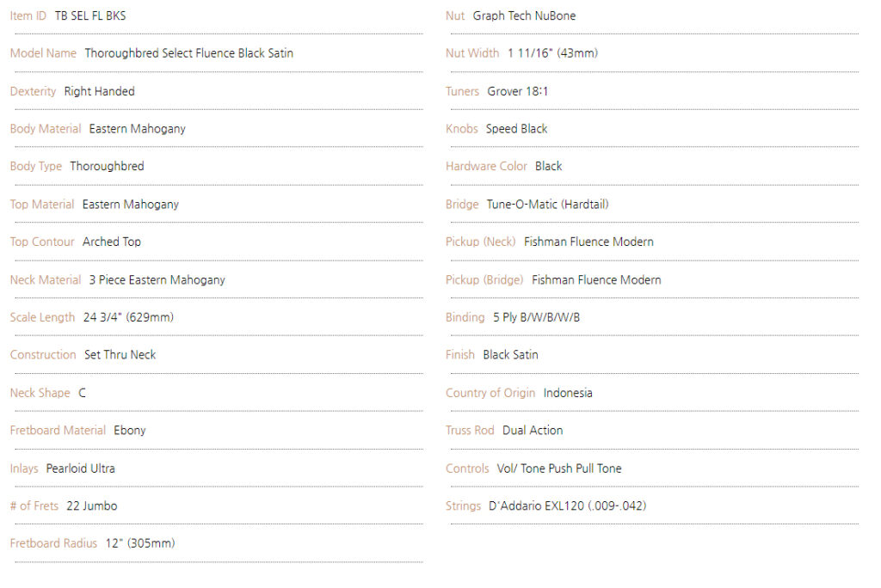Click the Body Type value 'Thoroughbred'
The image size is (881, 588).
click(x=107, y=166)
